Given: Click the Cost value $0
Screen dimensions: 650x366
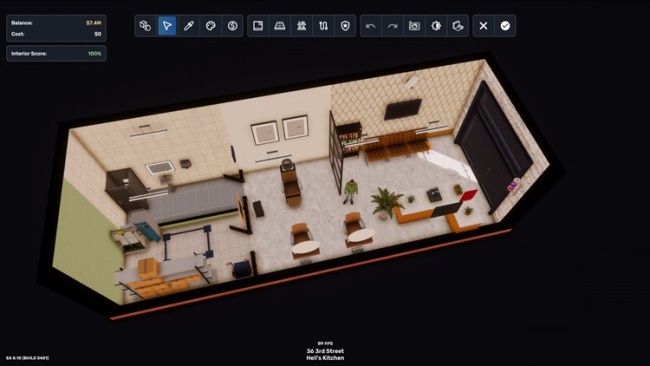Looking at the screenshot, I should pyautogui.click(x=98, y=34).
